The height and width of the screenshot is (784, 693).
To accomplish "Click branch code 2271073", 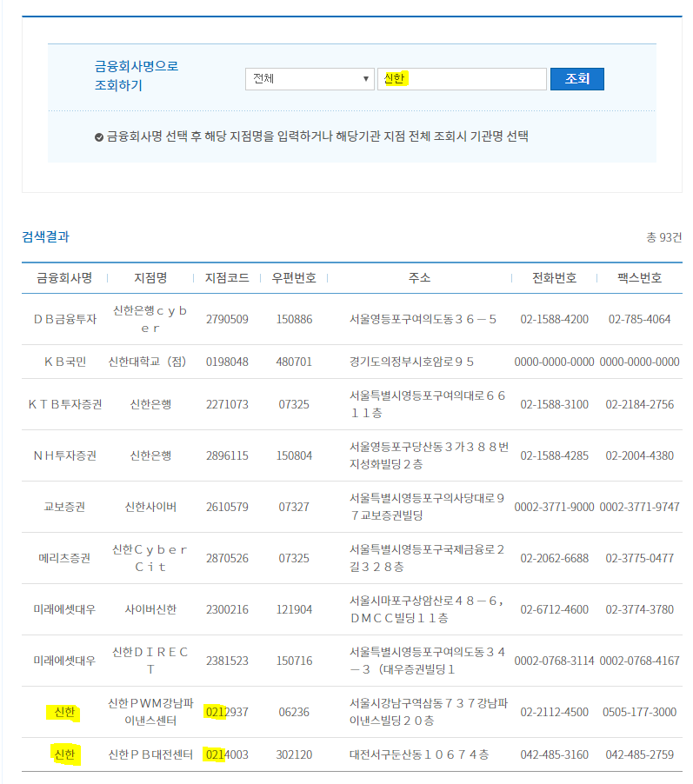I will (x=227, y=404).
